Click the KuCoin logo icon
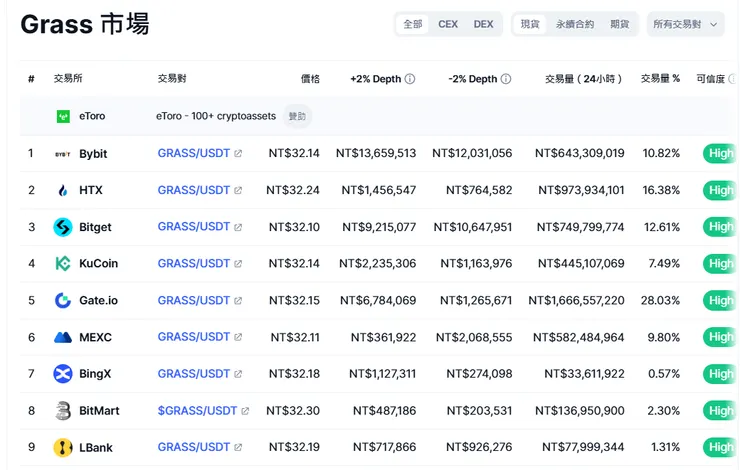 point(63,263)
